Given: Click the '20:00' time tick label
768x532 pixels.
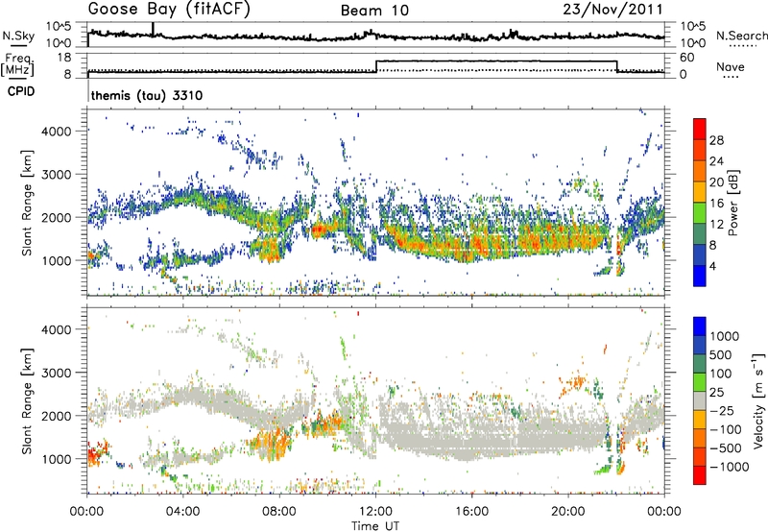Looking at the screenshot, I should coord(567,512).
